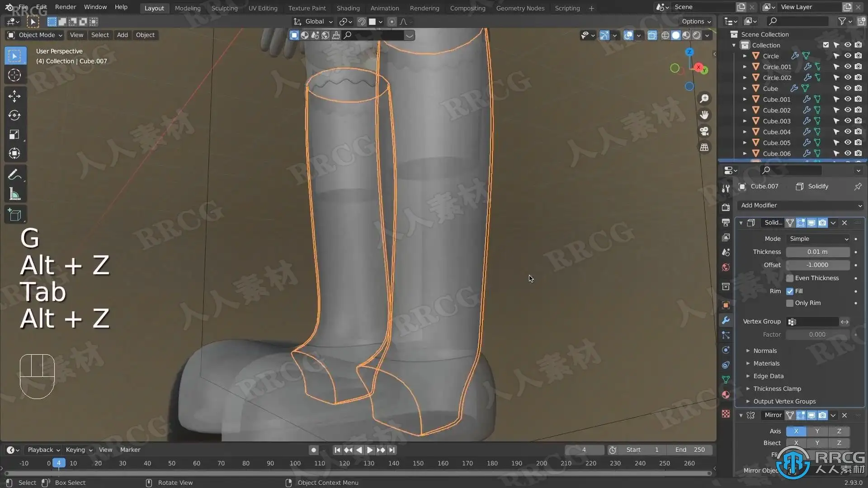
Task: Open the Modifier properties wrench tab
Action: click(x=726, y=320)
